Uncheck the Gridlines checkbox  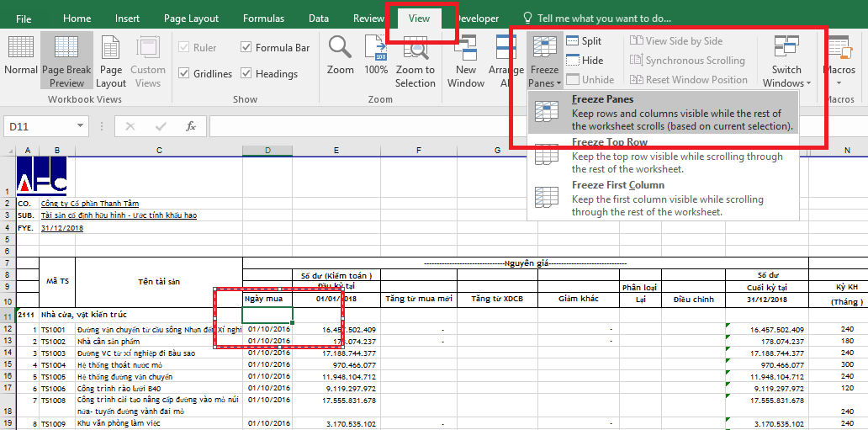click(184, 74)
